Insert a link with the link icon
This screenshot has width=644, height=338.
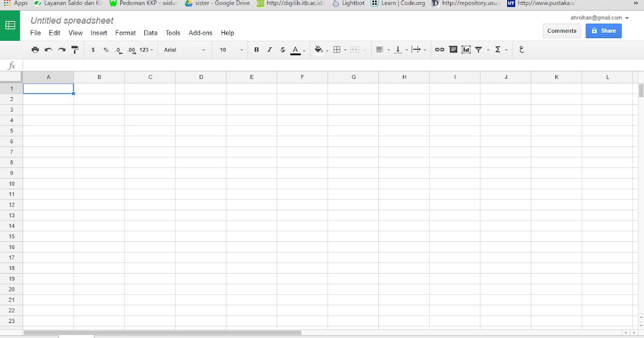(x=440, y=49)
